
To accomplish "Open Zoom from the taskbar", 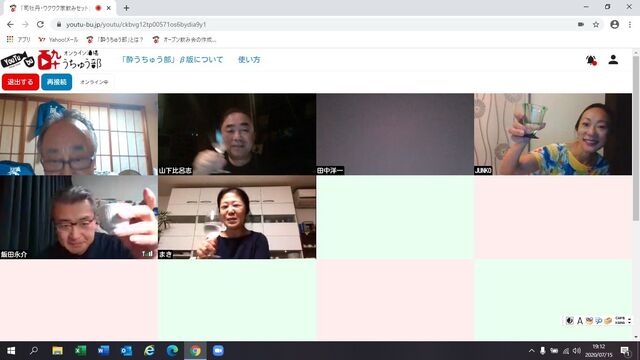I will [218, 351].
